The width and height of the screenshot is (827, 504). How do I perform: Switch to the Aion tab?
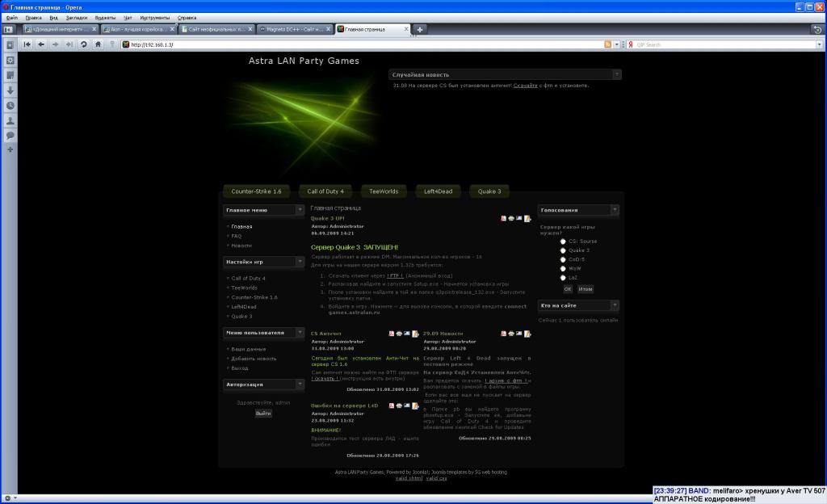click(x=139, y=30)
